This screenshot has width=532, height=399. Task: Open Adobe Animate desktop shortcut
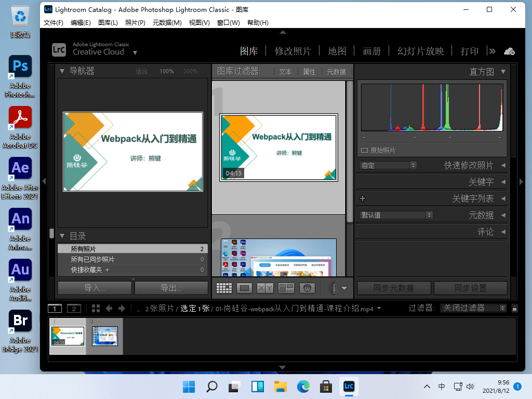(x=20, y=229)
